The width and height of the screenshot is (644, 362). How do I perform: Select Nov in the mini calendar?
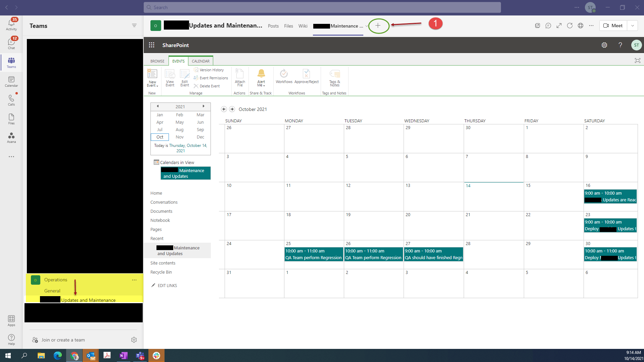click(180, 137)
